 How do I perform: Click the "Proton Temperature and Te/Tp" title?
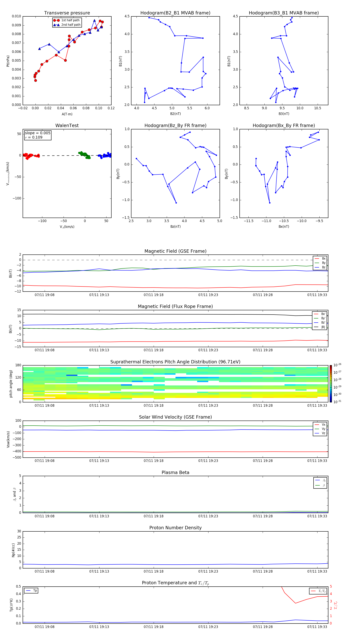pyautogui.click(x=175, y=583)
